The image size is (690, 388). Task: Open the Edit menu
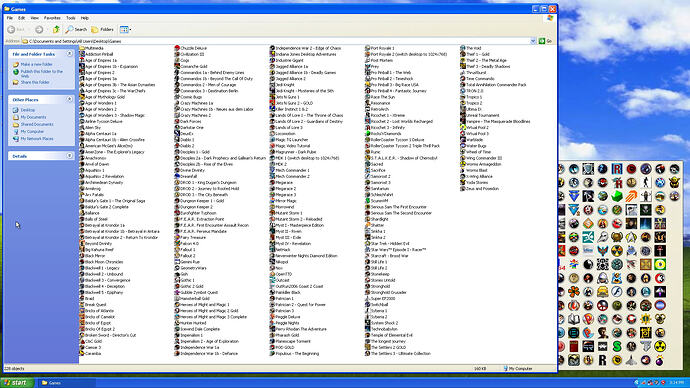coord(22,18)
